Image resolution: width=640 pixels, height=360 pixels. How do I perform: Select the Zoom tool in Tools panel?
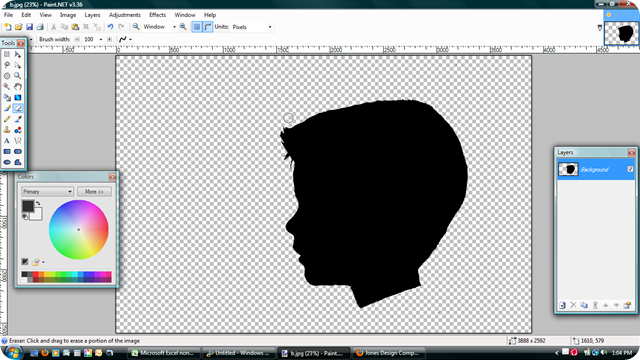18,76
